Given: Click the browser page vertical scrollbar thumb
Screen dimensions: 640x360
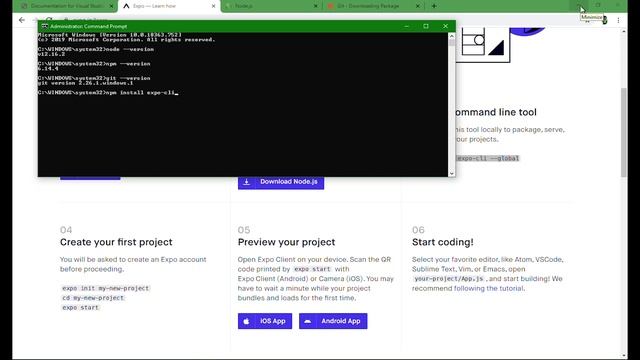Looking at the screenshot, I should (x=624, y=132).
